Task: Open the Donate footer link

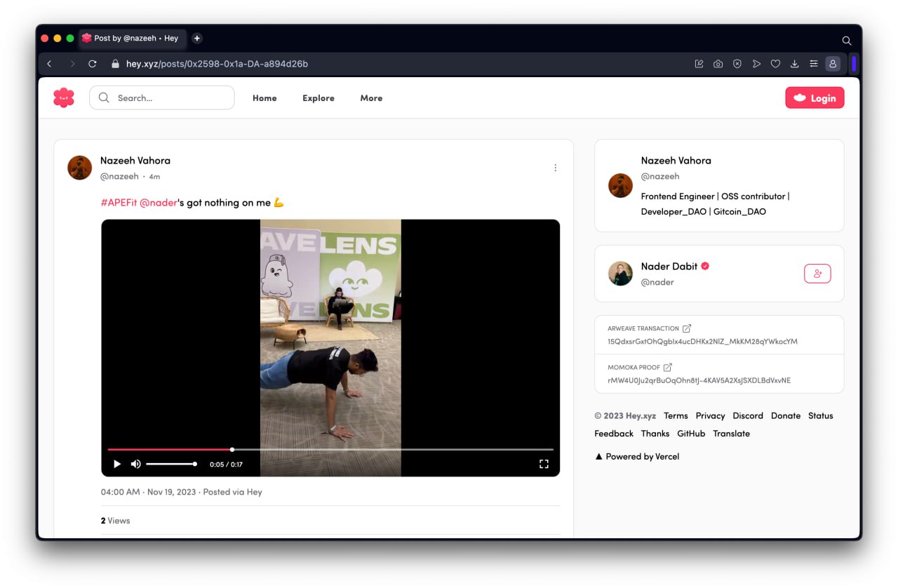Action: pos(786,415)
